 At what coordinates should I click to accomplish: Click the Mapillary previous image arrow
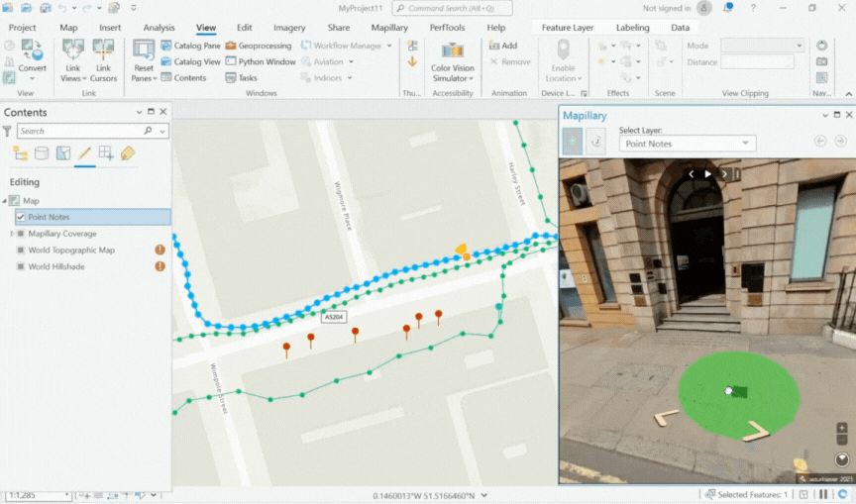point(692,174)
